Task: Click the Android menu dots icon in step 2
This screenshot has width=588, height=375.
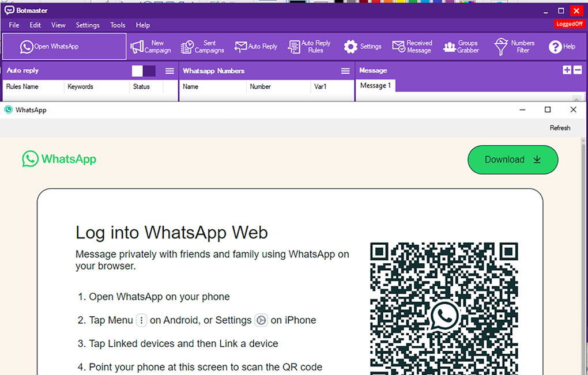Action: coord(141,320)
